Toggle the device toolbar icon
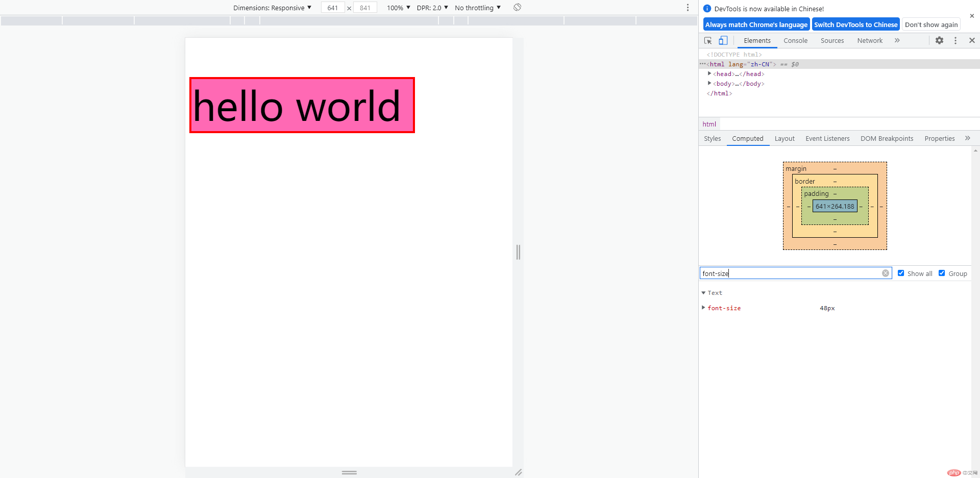 [x=723, y=40]
